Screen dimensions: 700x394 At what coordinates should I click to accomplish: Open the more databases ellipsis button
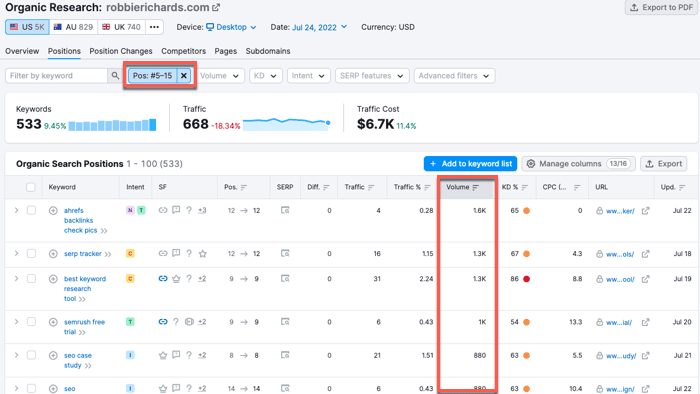point(154,27)
